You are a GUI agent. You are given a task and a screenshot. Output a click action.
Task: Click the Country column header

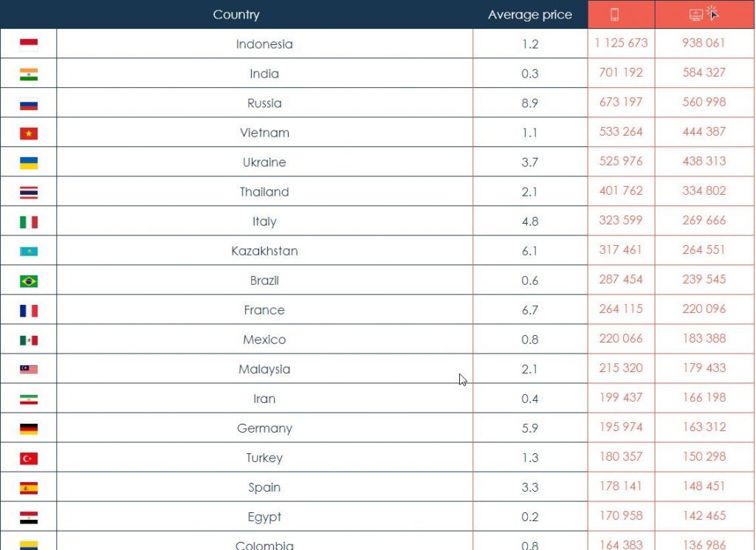point(236,15)
